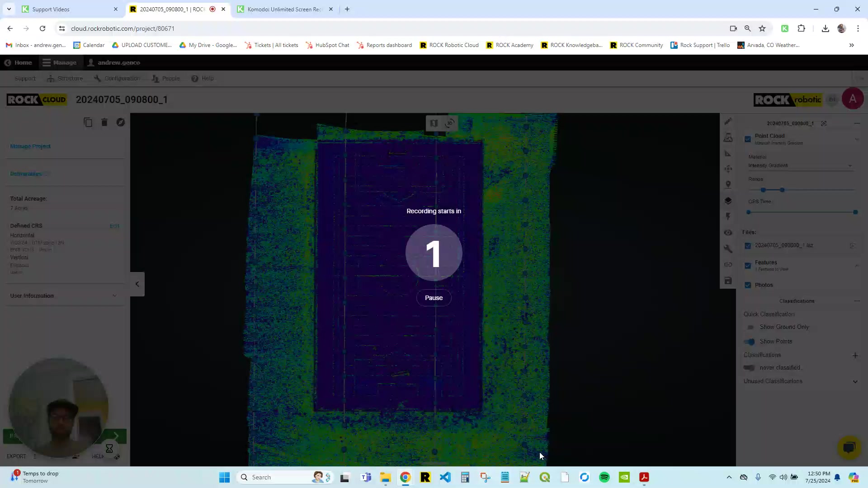The height and width of the screenshot is (488, 868).
Task: Uncheck the Point Cloud checkbox
Action: click(748, 139)
